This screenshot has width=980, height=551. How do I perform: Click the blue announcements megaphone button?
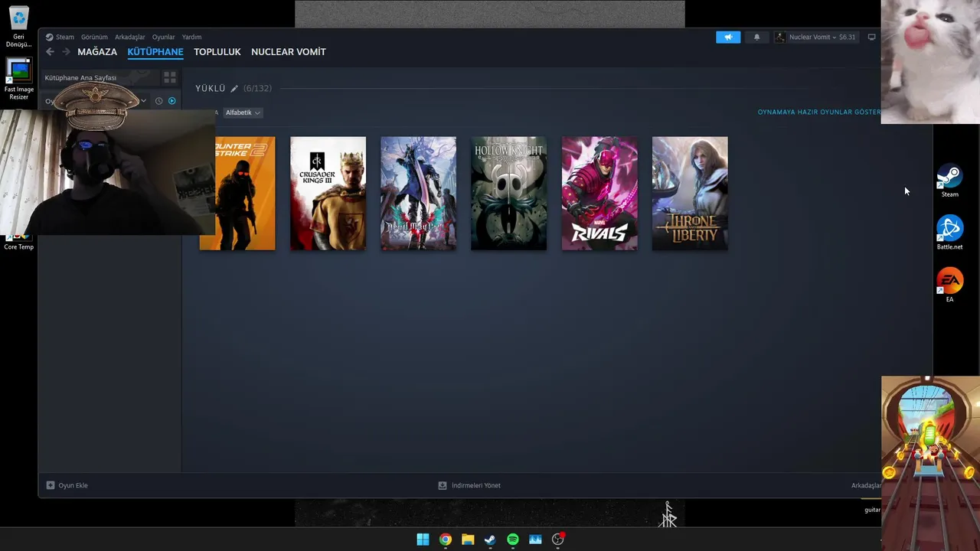tap(728, 37)
